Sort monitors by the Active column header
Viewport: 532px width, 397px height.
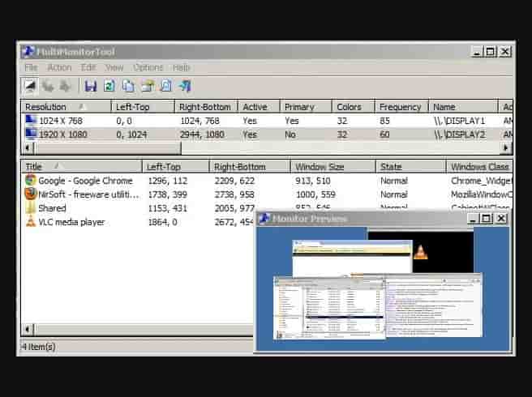click(259, 107)
